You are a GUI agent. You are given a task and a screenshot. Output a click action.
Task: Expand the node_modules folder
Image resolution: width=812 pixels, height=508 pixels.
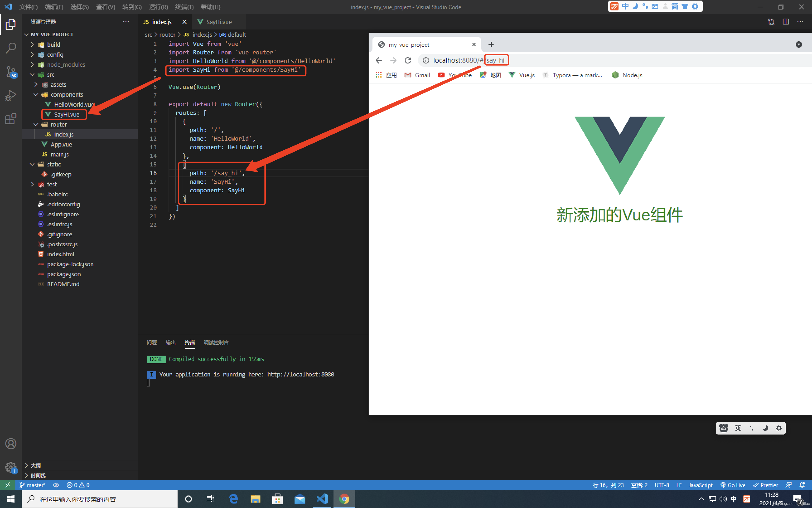(32, 64)
